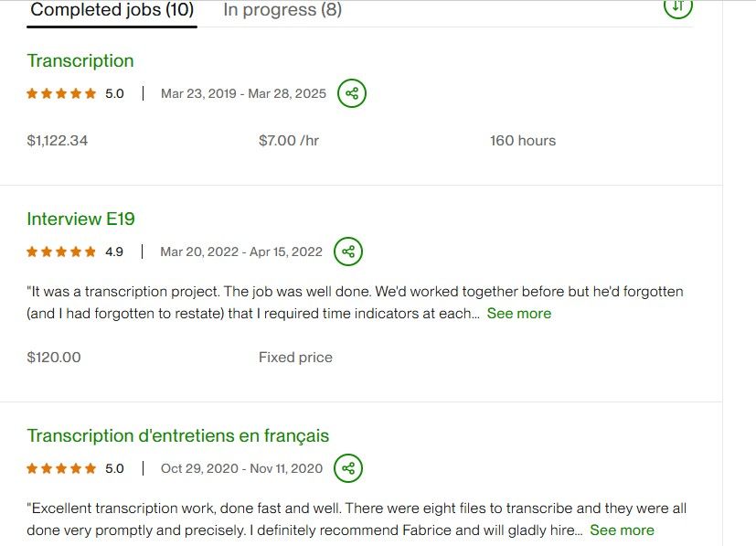Click the 160 hours label
The image size is (756, 546).
click(x=523, y=141)
